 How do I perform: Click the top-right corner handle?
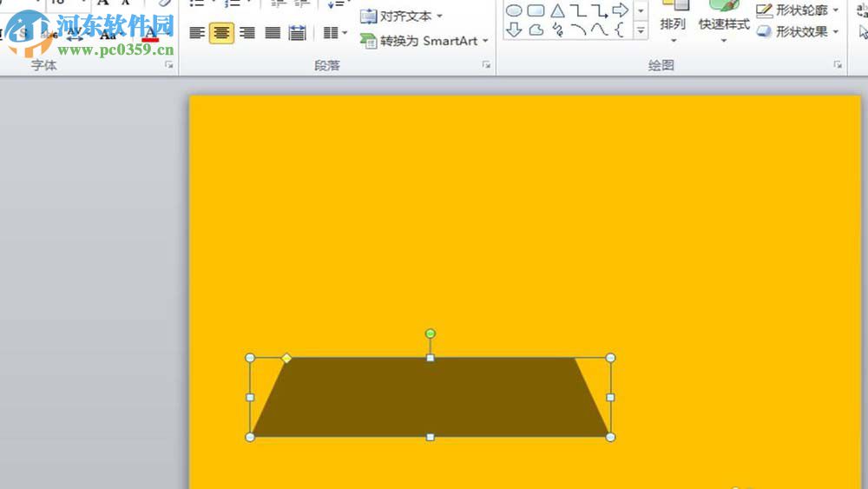(x=610, y=358)
